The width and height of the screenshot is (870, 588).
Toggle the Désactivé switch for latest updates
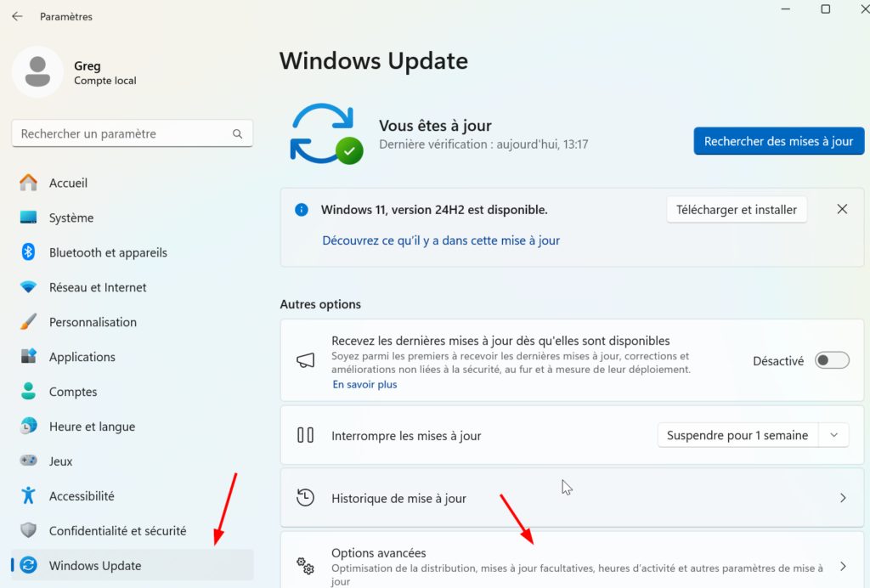[x=832, y=360]
